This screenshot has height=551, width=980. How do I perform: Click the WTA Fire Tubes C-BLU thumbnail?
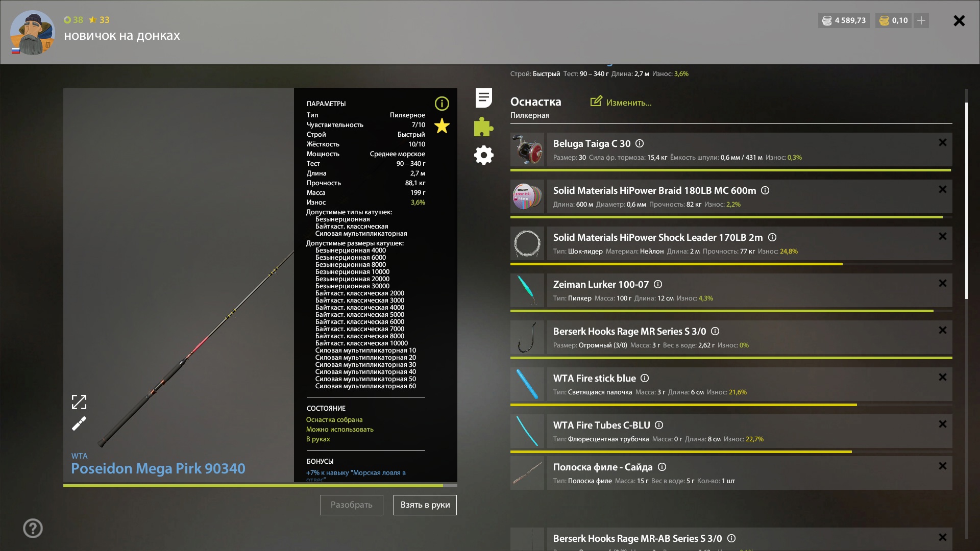point(527,431)
